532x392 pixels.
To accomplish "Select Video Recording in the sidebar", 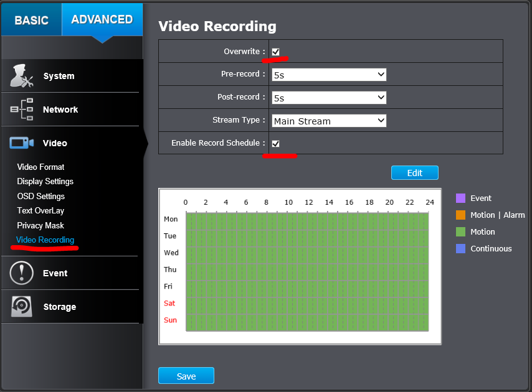I will pos(45,240).
